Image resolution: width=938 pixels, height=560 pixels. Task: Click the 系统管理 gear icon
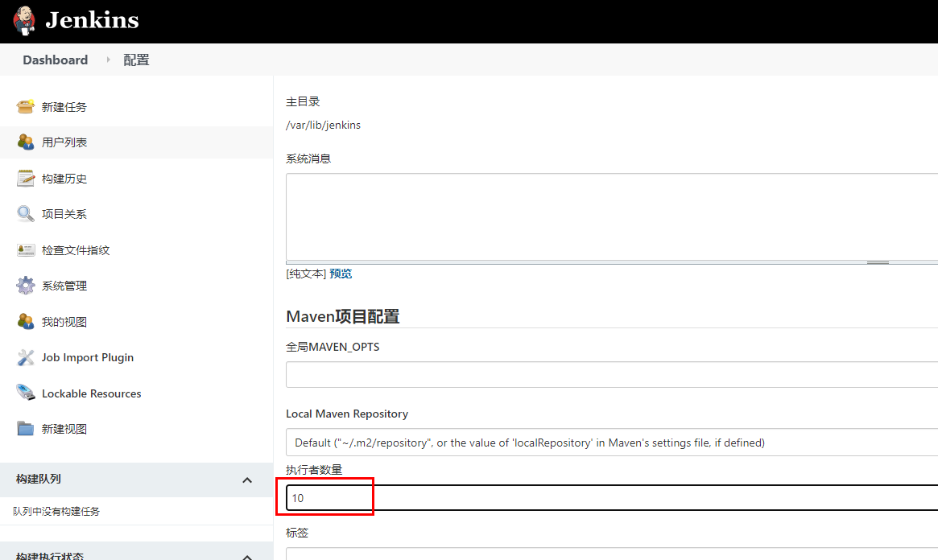click(25, 286)
